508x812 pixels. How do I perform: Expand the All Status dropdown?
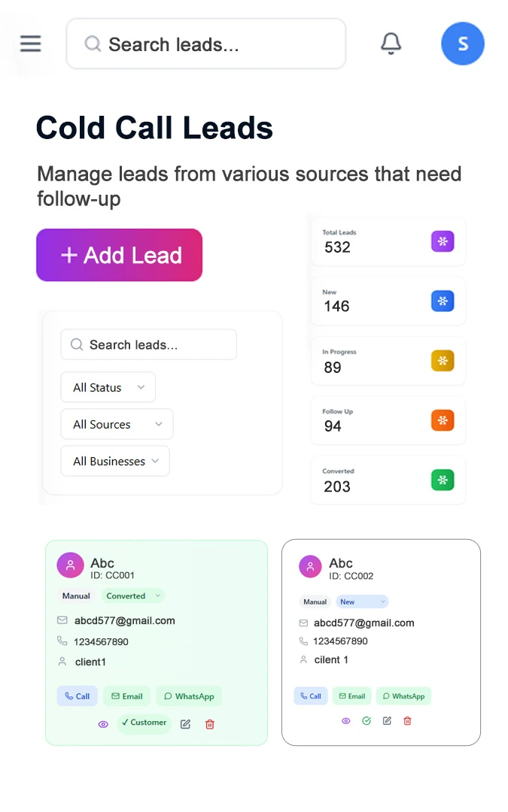coord(108,387)
